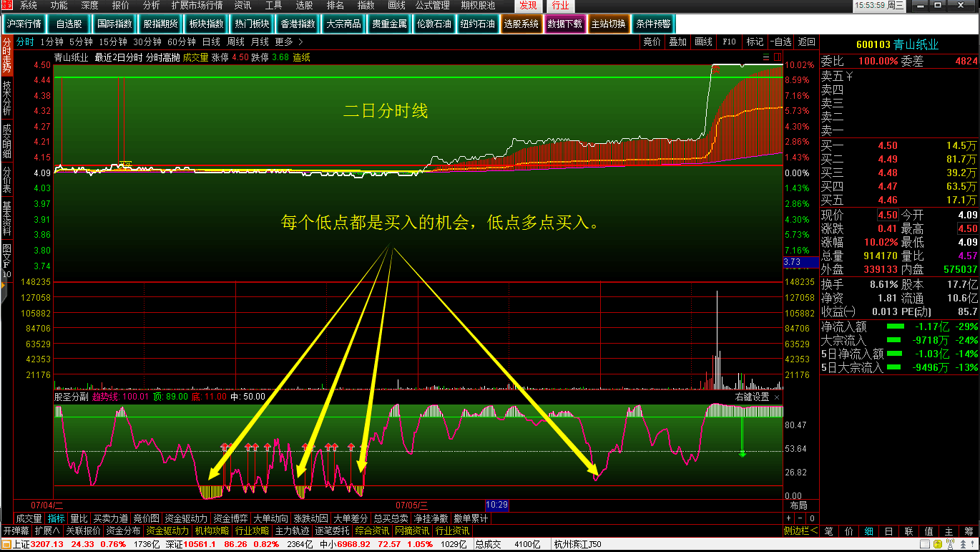The width and height of the screenshot is (980, 552).
Task: Close the indicator sub-panel with X
Action: pyautogui.click(x=778, y=397)
